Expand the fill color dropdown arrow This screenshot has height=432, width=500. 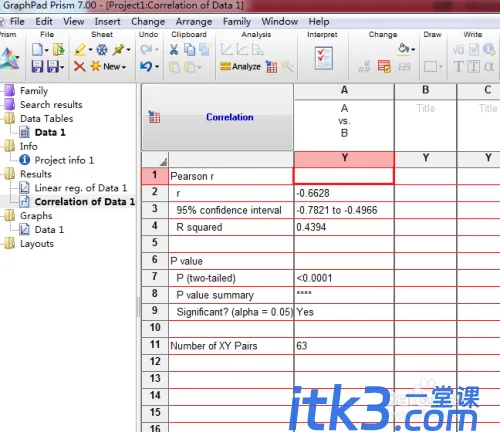pyautogui.click(x=413, y=50)
